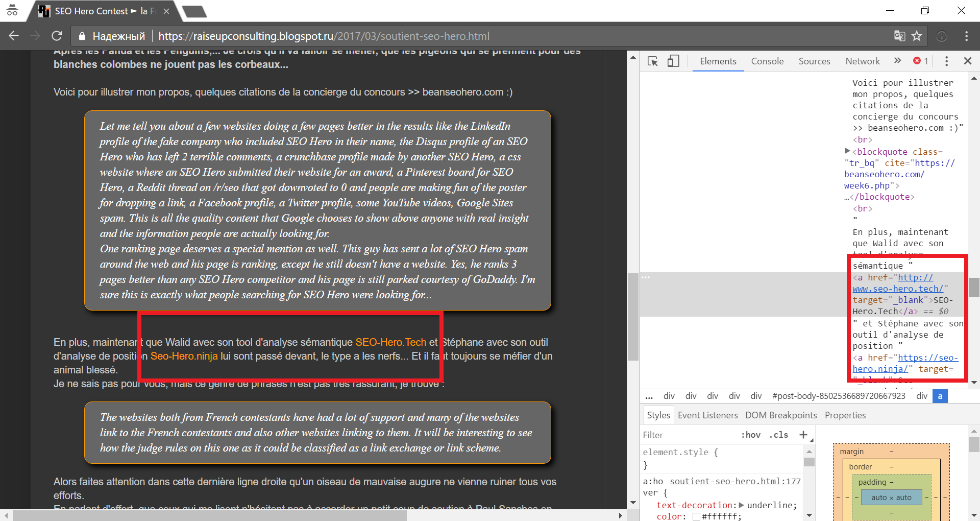
Task: Close the SEO Hero Contest tab
Action: (166, 11)
